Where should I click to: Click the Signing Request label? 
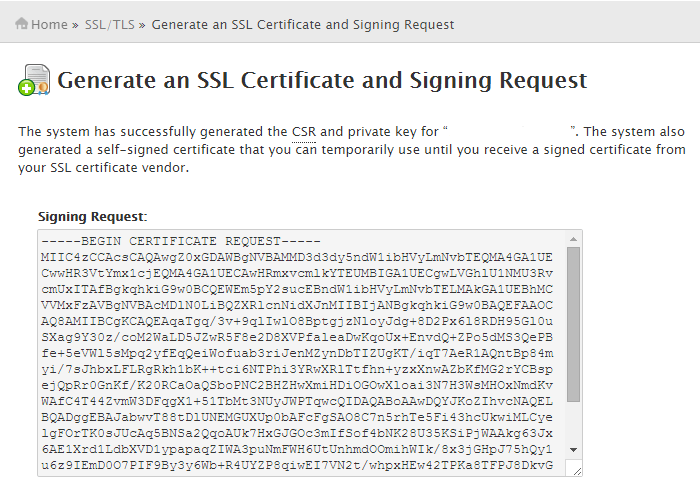tap(92, 216)
